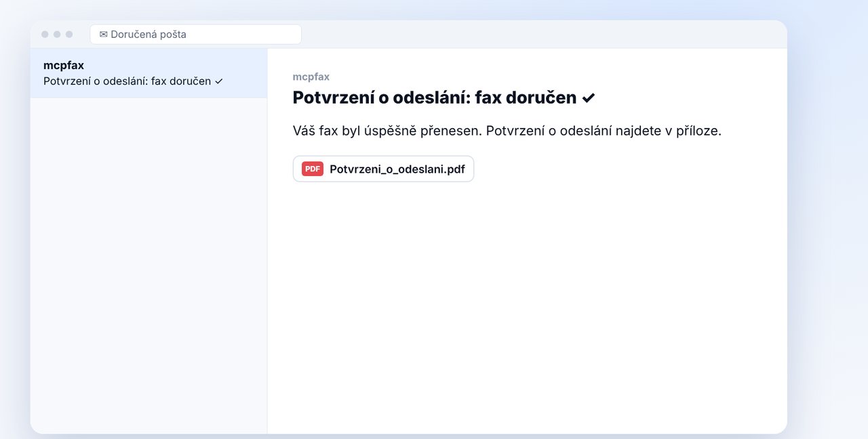Select the mcpfax message in the inbox list
This screenshot has height=439, width=868.
(x=149, y=73)
